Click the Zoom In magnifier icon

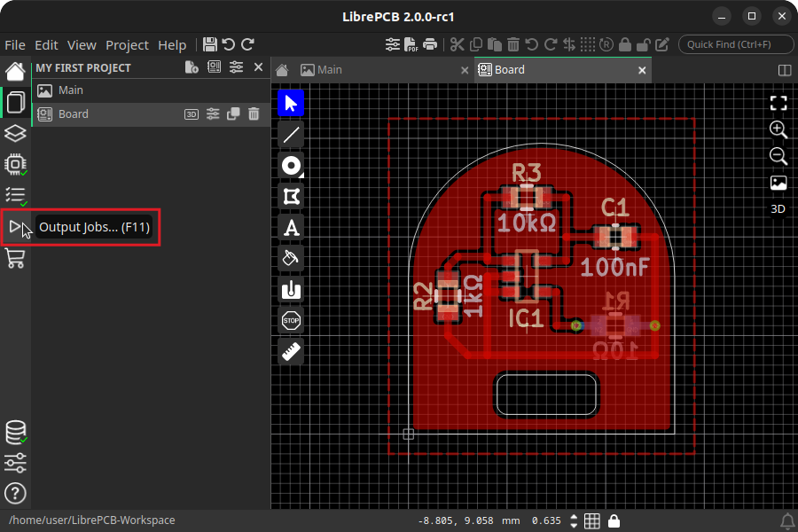[778, 129]
